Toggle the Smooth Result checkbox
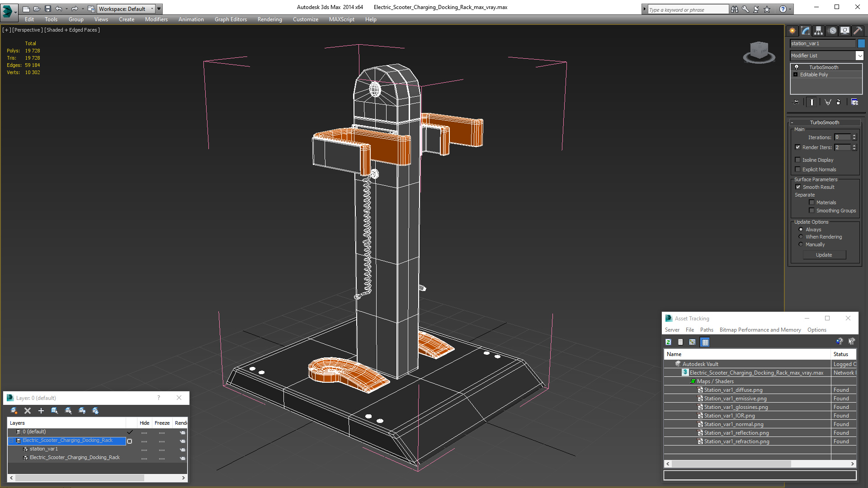This screenshot has height=488, width=868. pos(798,187)
